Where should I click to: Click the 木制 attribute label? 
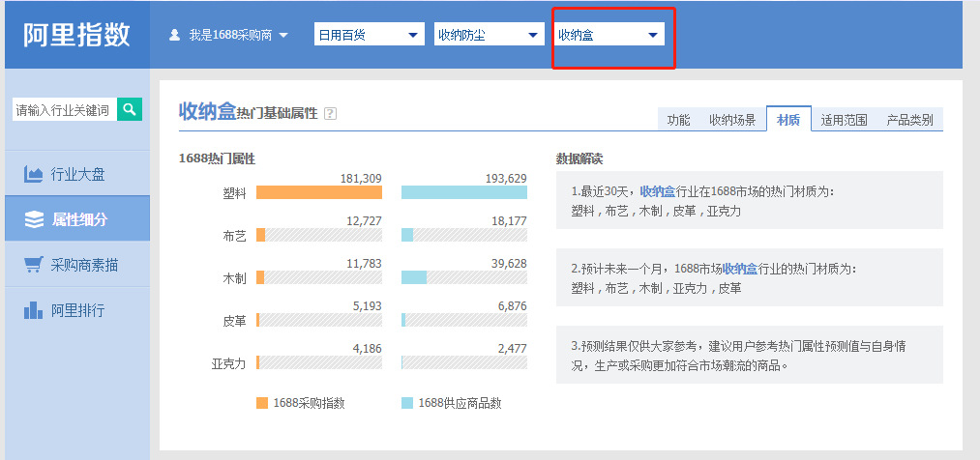coord(234,279)
